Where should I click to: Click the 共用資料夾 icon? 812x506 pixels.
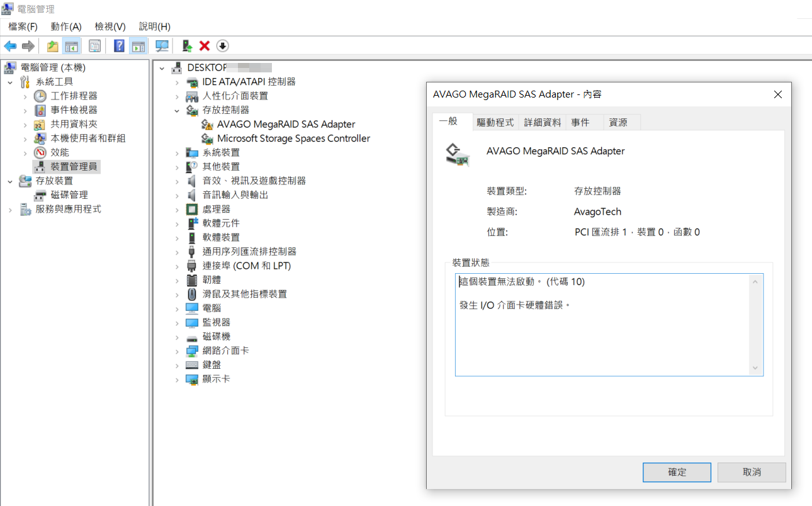coord(40,124)
